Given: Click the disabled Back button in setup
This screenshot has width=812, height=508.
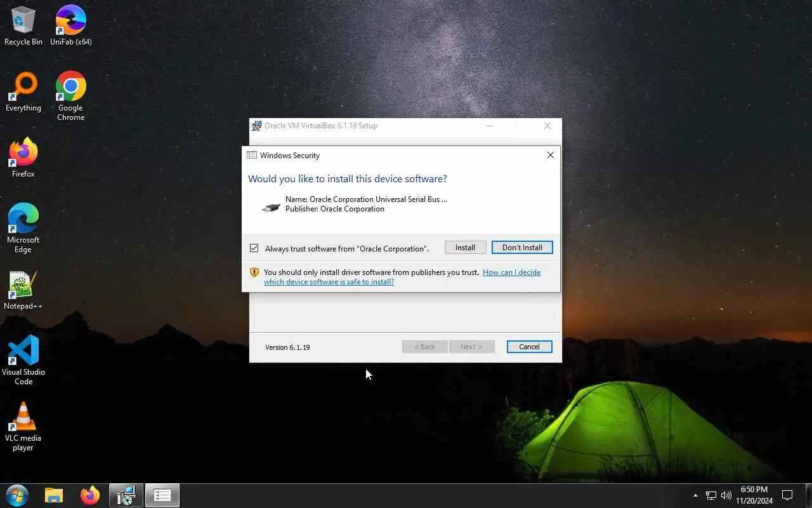Looking at the screenshot, I should coord(425,347).
